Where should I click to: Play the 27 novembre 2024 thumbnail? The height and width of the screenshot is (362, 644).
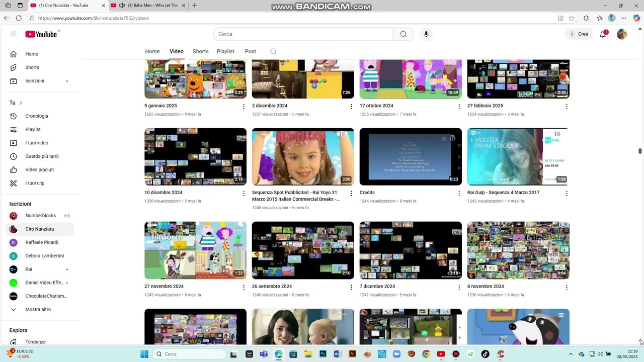tap(195, 250)
